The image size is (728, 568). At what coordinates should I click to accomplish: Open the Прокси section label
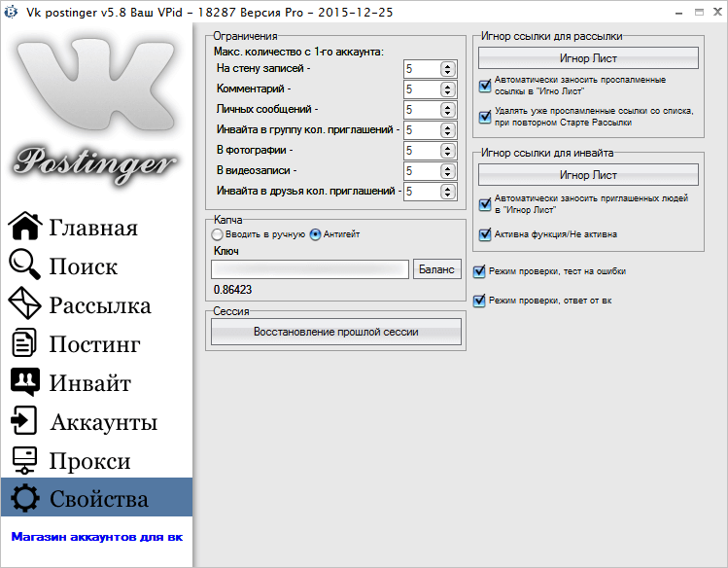pyautogui.click(x=90, y=461)
